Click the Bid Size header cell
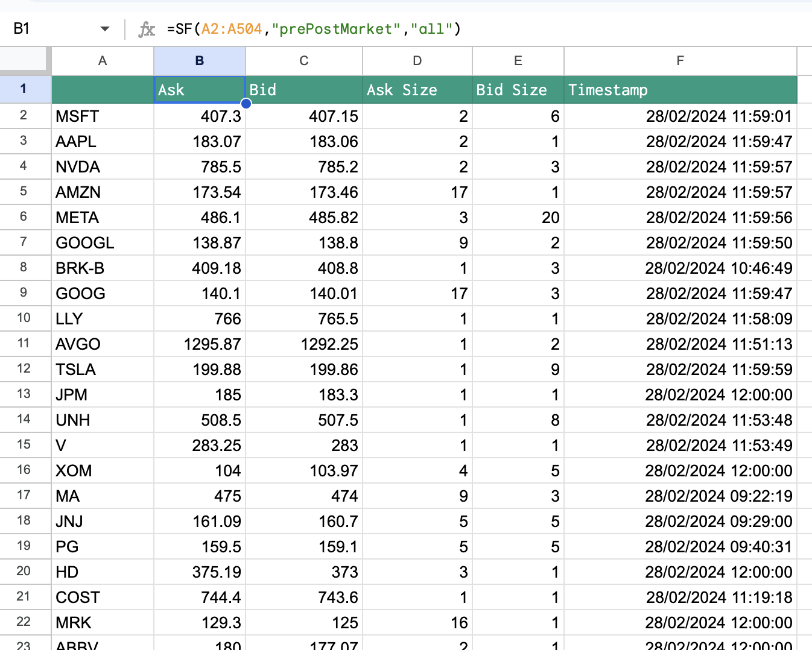The image size is (812, 650). pos(518,90)
